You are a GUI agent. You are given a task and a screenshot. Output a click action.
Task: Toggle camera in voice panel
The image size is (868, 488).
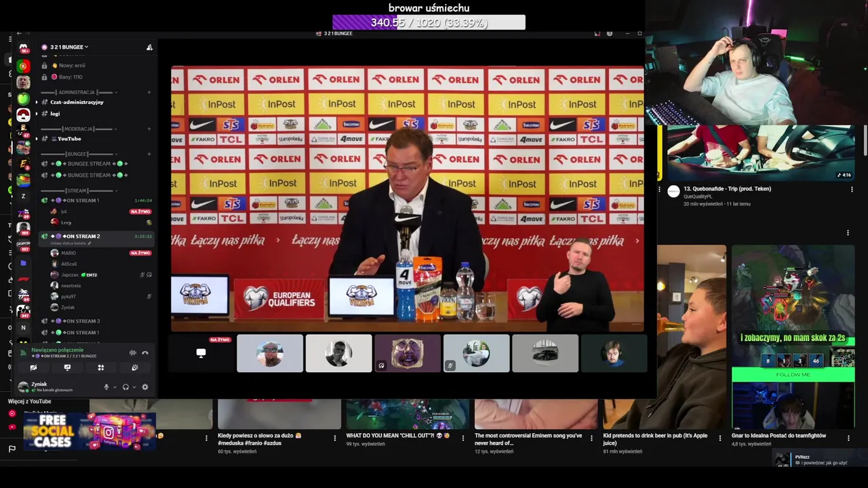(33, 367)
